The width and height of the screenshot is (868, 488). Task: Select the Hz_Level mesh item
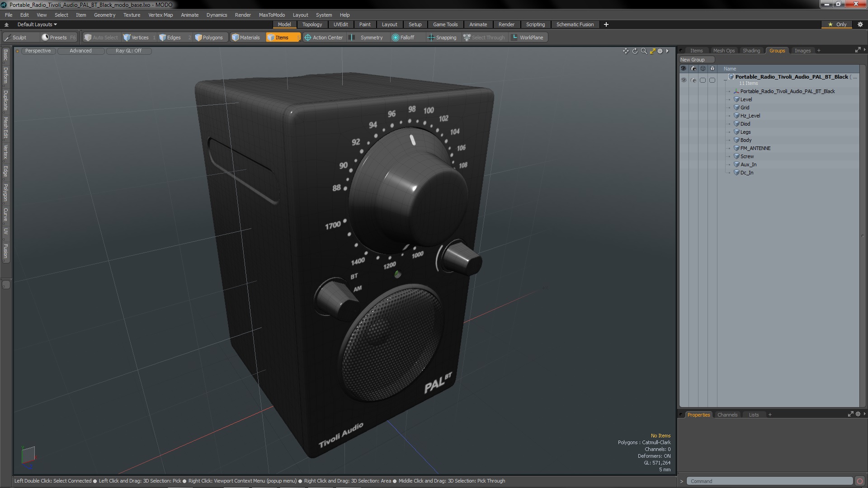(750, 116)
